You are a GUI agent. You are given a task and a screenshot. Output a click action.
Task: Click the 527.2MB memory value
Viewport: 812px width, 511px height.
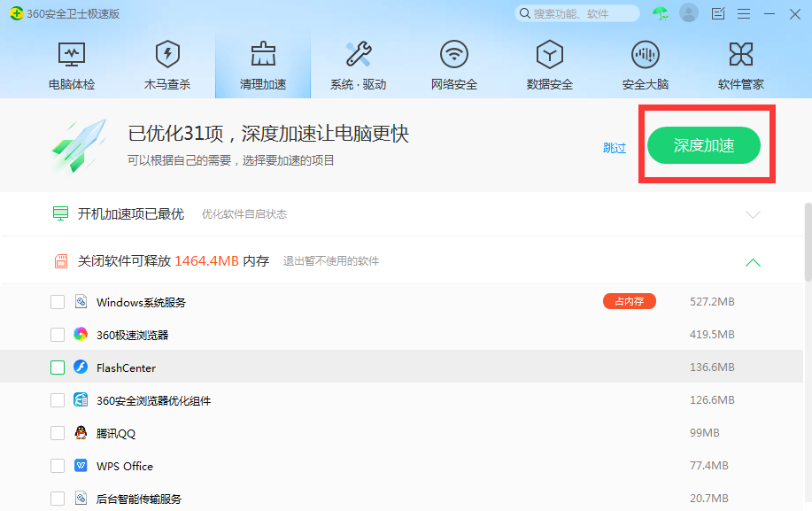pos(712,302)
